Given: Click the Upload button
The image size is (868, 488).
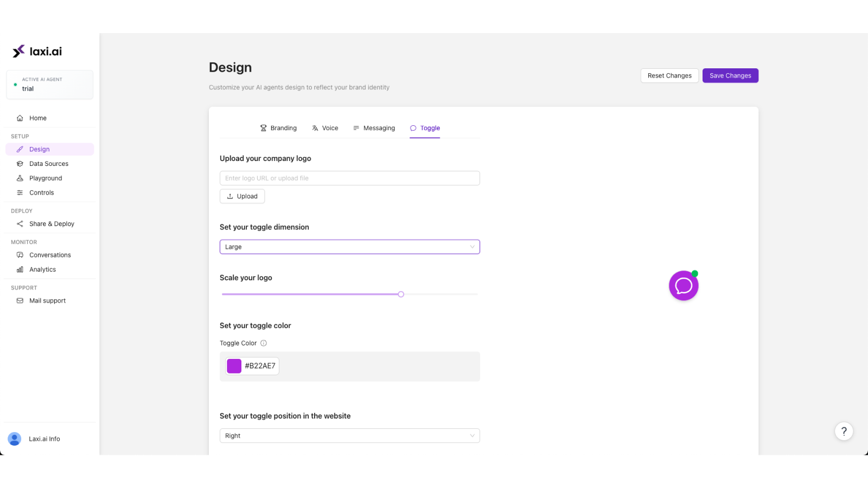Looking at the screenshot, I should [242, 196].
